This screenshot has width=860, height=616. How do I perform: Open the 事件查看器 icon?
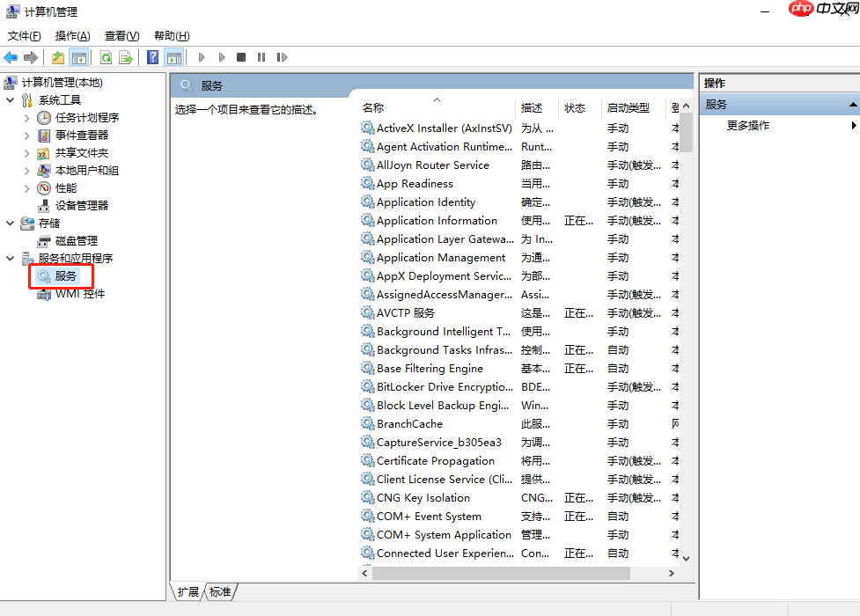(42, 135)
